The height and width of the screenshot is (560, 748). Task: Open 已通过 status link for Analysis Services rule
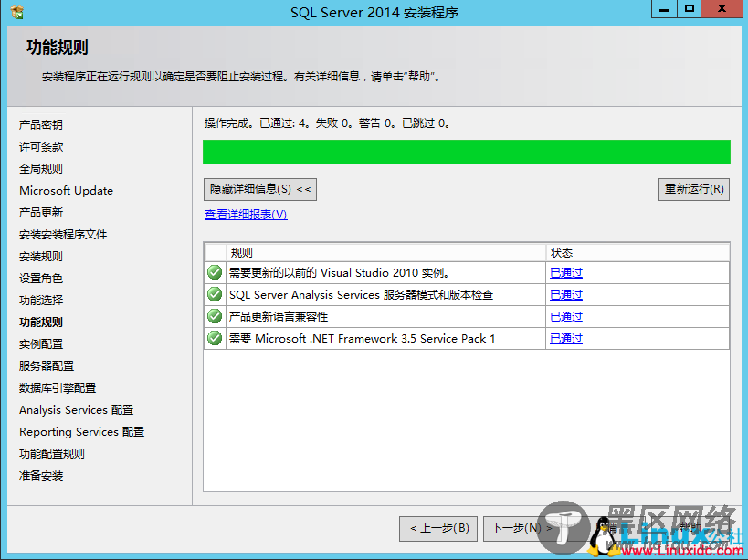566,295
